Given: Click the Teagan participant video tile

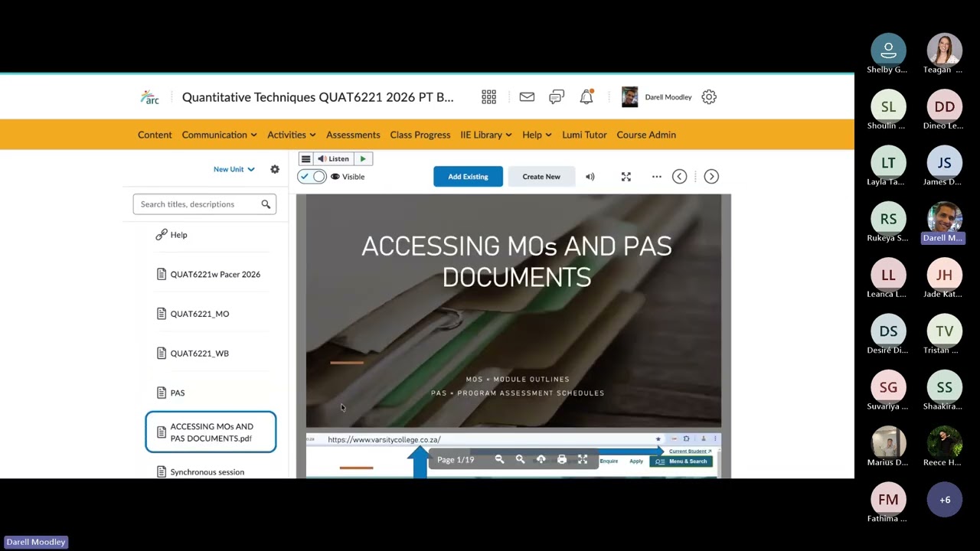Looking at the screenshot, I should tap(945, 50).
